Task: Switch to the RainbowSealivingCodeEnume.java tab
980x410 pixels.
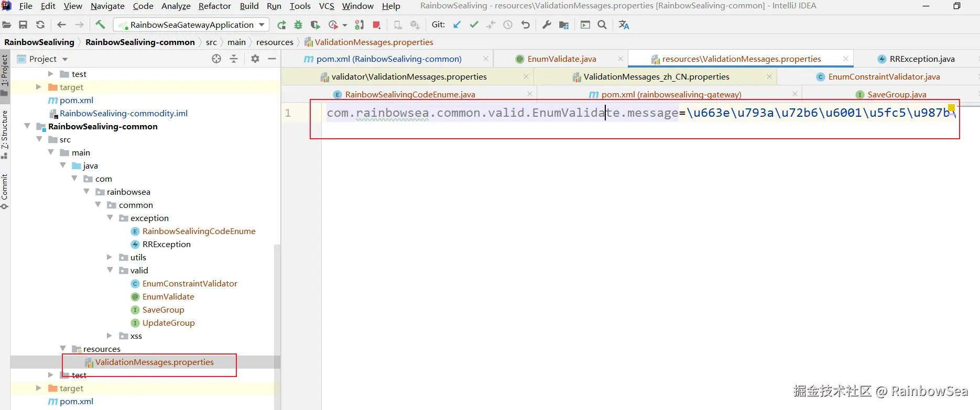Action: coord(410,94)
